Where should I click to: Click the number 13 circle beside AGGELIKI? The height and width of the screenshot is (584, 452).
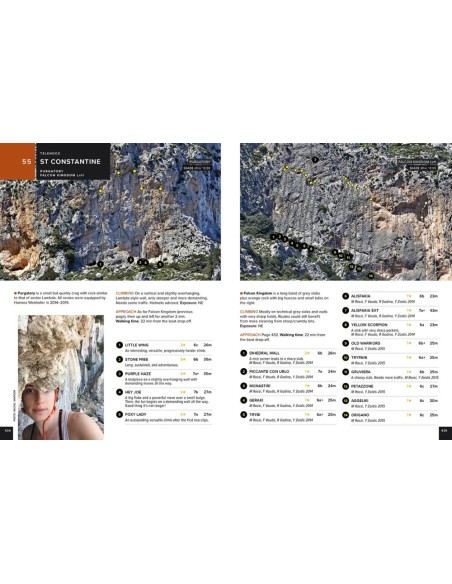click(346, 401)
